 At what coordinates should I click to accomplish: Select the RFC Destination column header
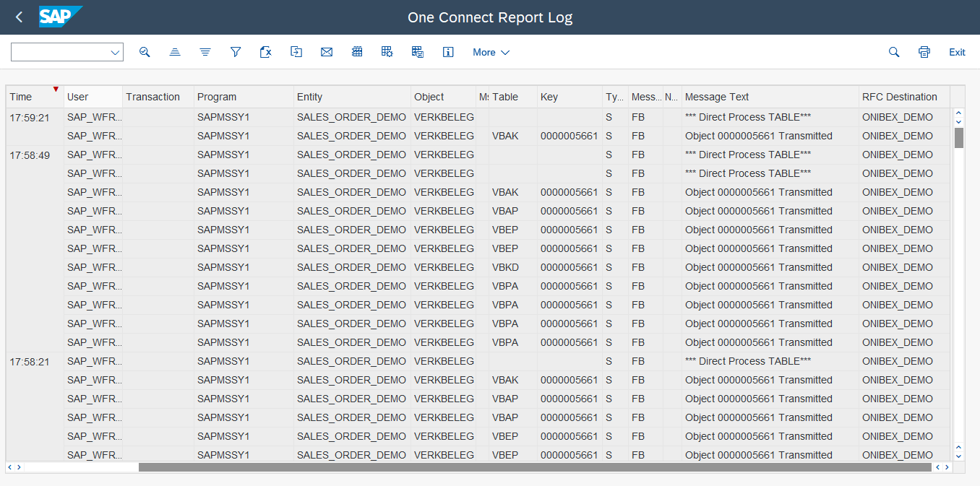(904, 97)
